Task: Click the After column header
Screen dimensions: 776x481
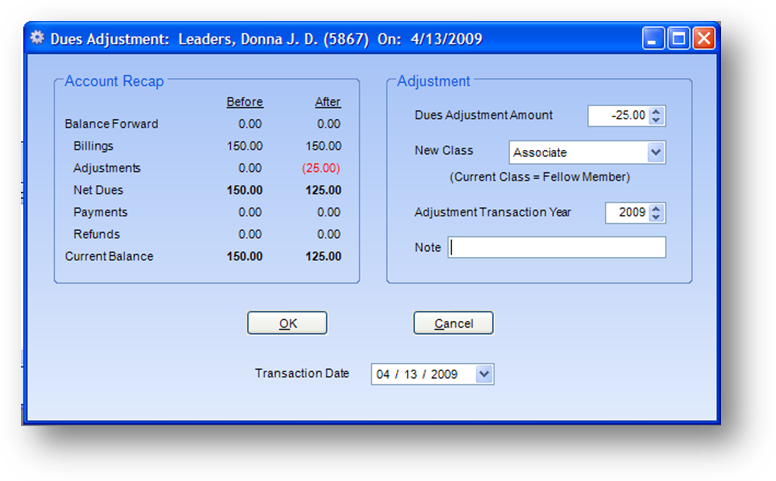Action: coord(328,102)
